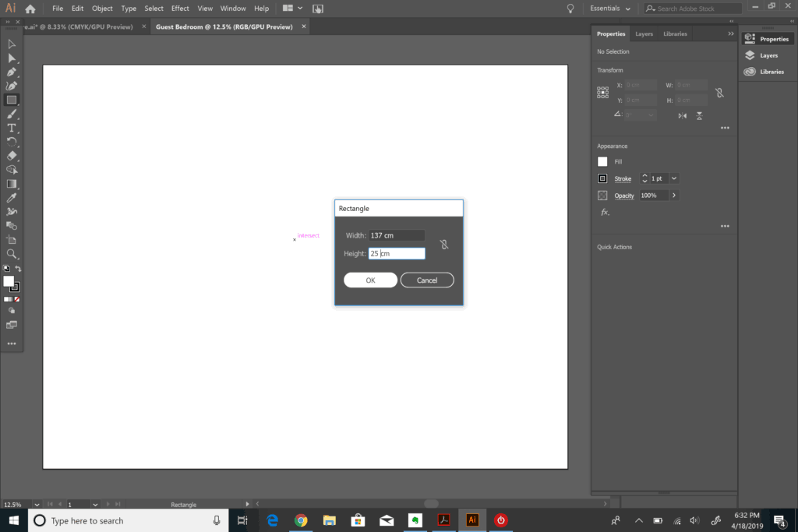This screenshot has height=532, width=798.
Task: Open the Object menu
Action: pyautogui.click(x=102, y=9)
